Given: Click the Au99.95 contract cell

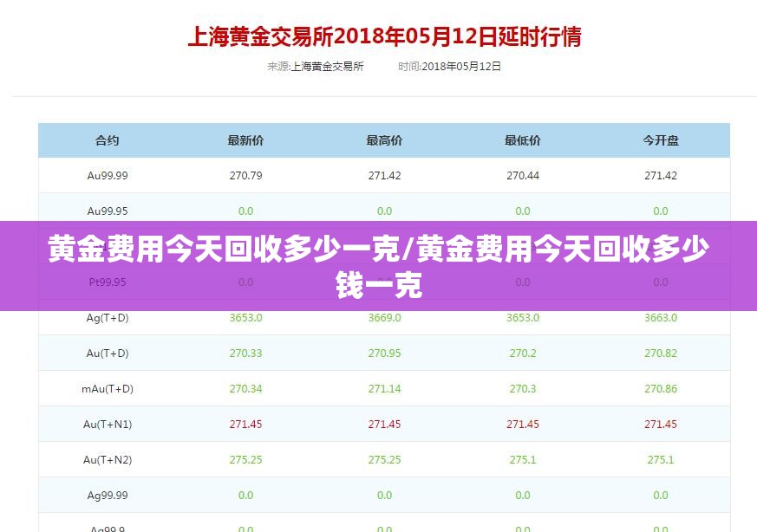Looking at the screenshot, I should click(x=108, y=211).
